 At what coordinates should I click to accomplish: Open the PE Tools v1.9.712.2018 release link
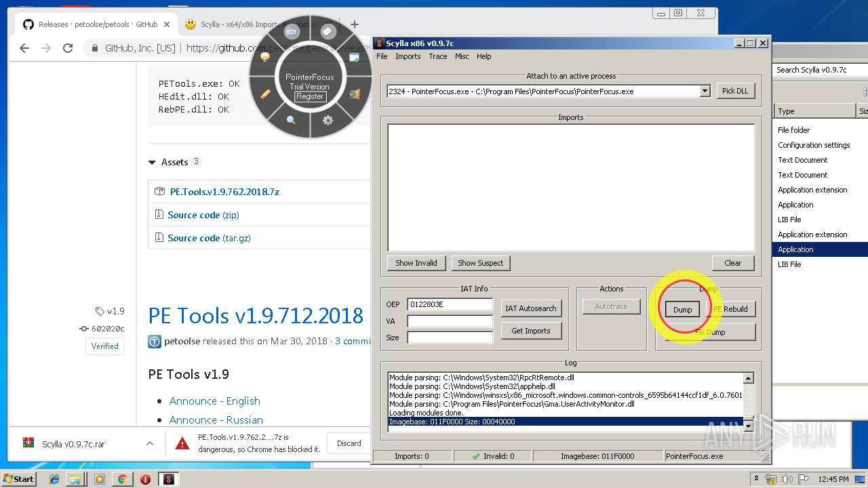click(x=256, y=316)
